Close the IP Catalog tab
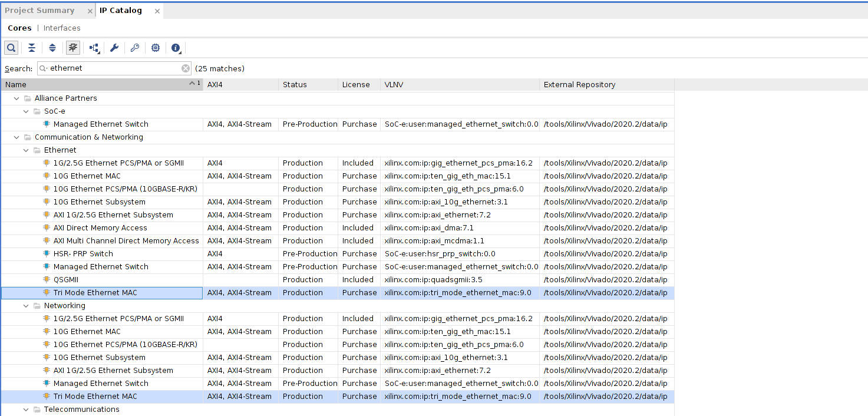Screen dimensions: 868x416 (x=157, y=11)
